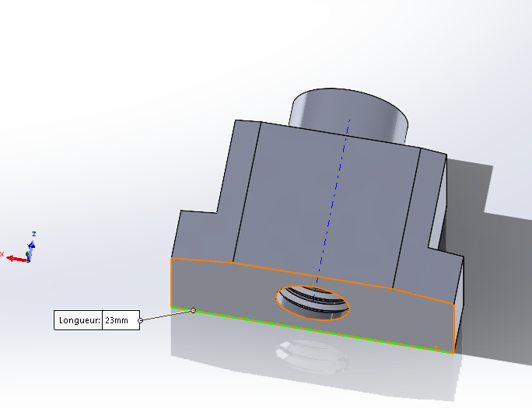Click the green Y axis at the triad origin
Viewport: 532px width, 408px height.
28,254
